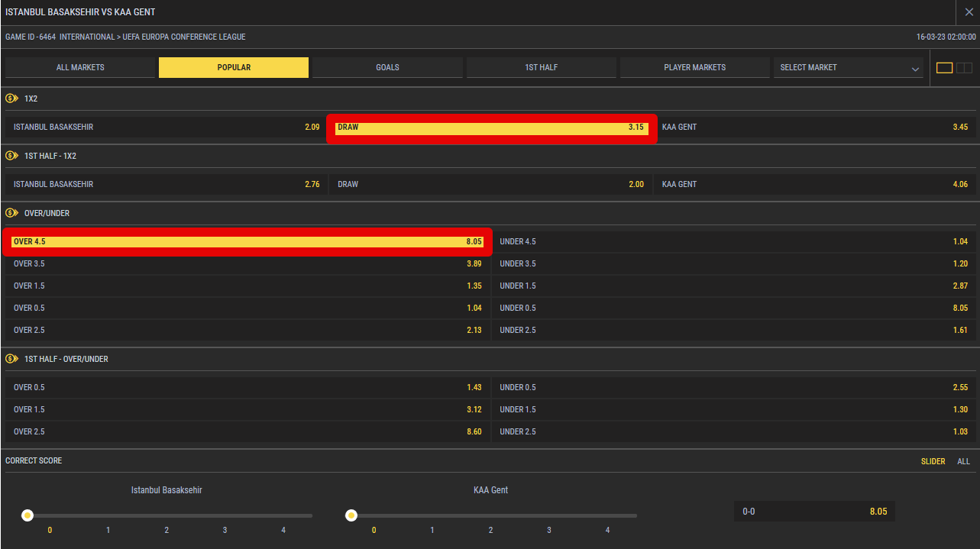
Task: Click the KAA Gent label above the score slider
Action: 490,490
